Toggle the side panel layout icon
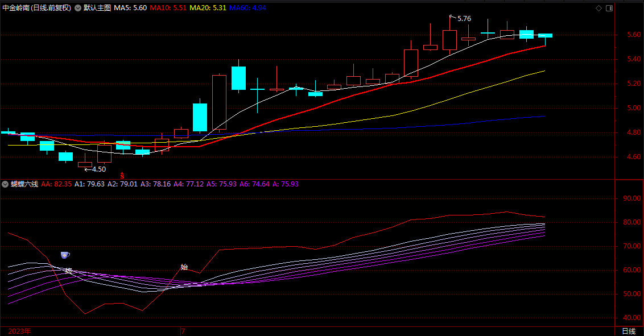The width and height of the screenshot is (644, 336). tap(609, 8)
